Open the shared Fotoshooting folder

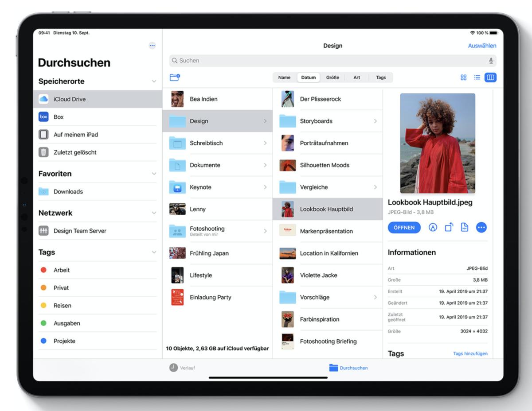(x=218, y=231)
